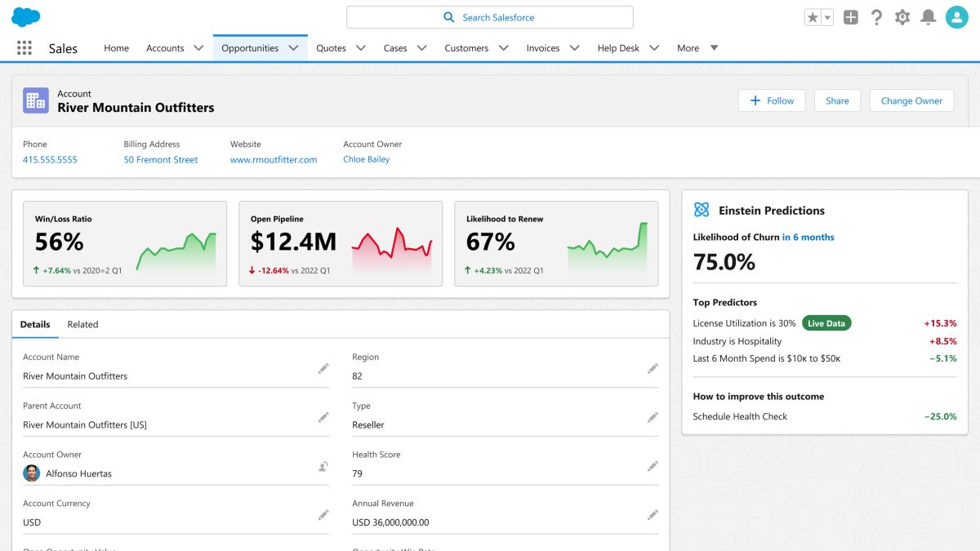The image size is (980, 551).
Task: Expand the Quotes tab chevron
Action: (x=361, y=48)
